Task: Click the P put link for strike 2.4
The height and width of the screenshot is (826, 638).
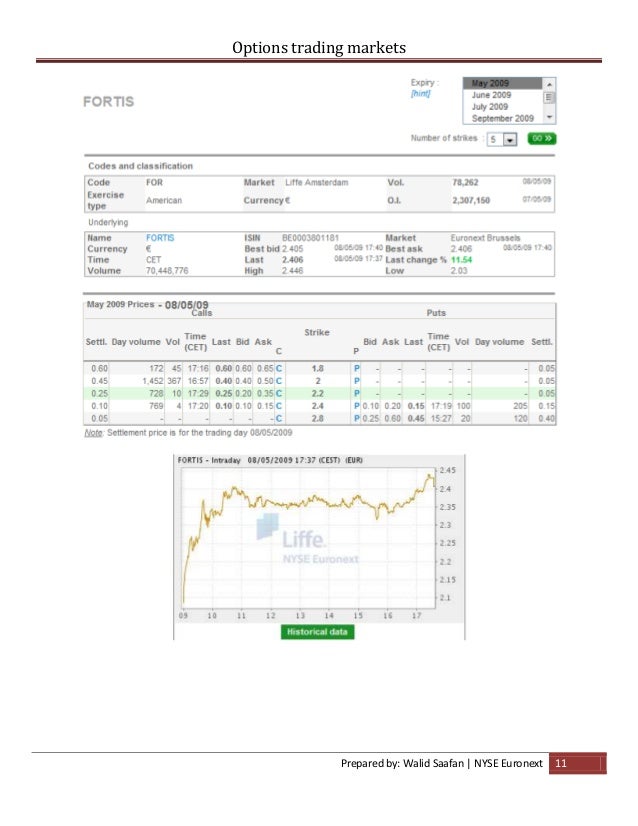Action: [x=357, y=406]
